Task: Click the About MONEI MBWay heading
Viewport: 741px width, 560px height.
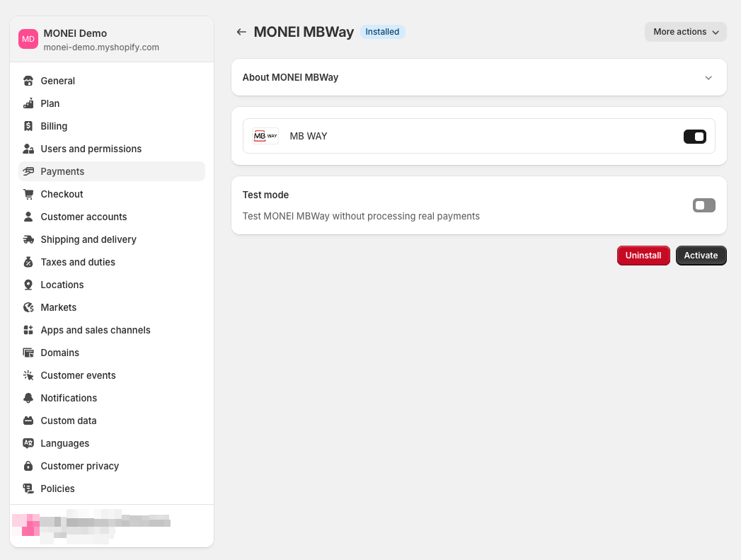Action: click(x=290, y=77)
